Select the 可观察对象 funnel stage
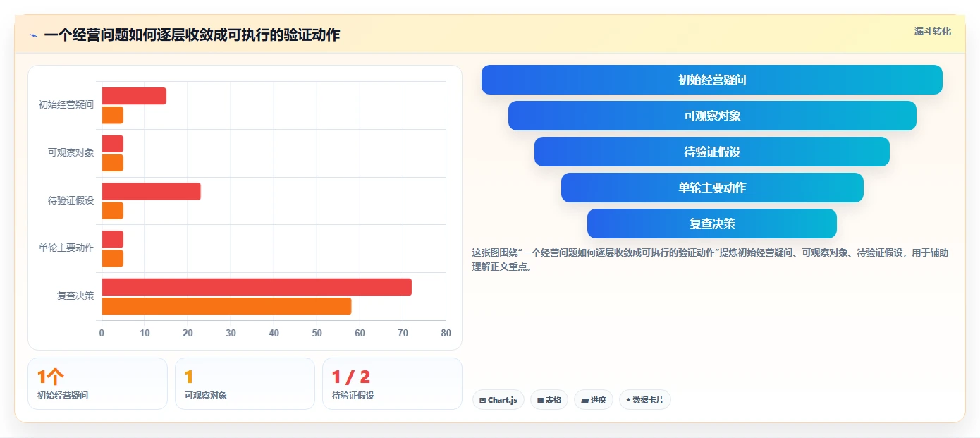The height and width of the screenshot is (438, 980). (712, 116)
